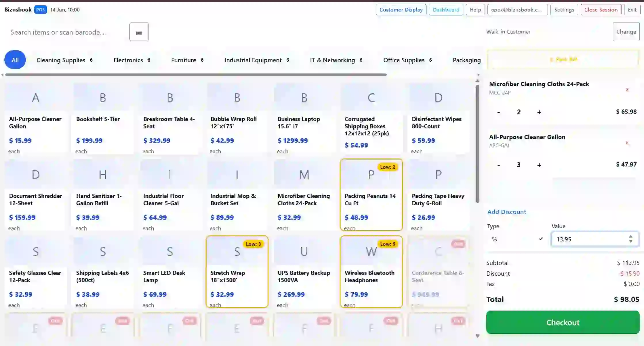Increase Microfiber Cleaning Cloths quantity

tap(539, 112)
